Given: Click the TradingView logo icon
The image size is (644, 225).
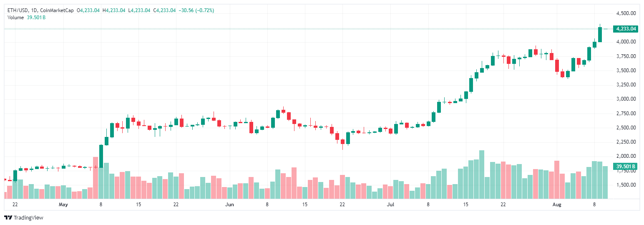Looking at the screenshot, I should pyautogui.click(x=8, y=218).
